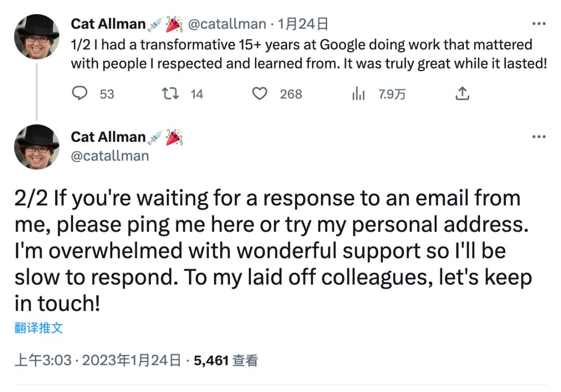Retweet the first tweet using the arrows icon
Image resolution: width=561 pixels, height=392 pixels.
tap(169, 93)
